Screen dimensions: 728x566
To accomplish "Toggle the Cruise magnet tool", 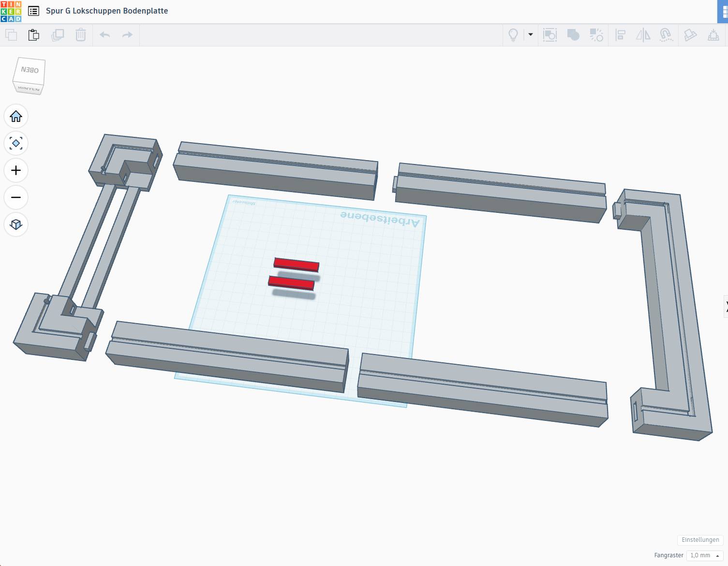I will (666, 35).
